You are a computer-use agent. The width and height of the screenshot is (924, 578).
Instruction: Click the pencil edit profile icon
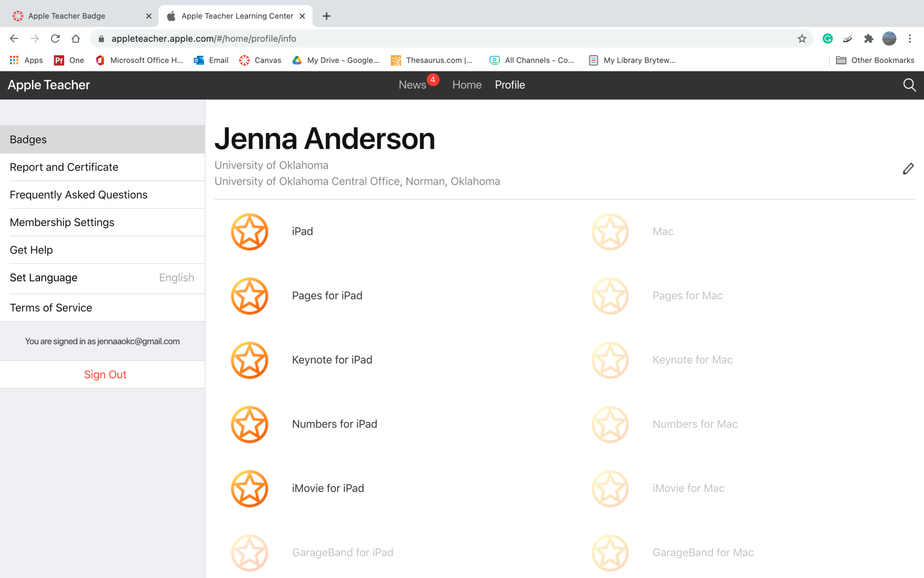(908, 169)
